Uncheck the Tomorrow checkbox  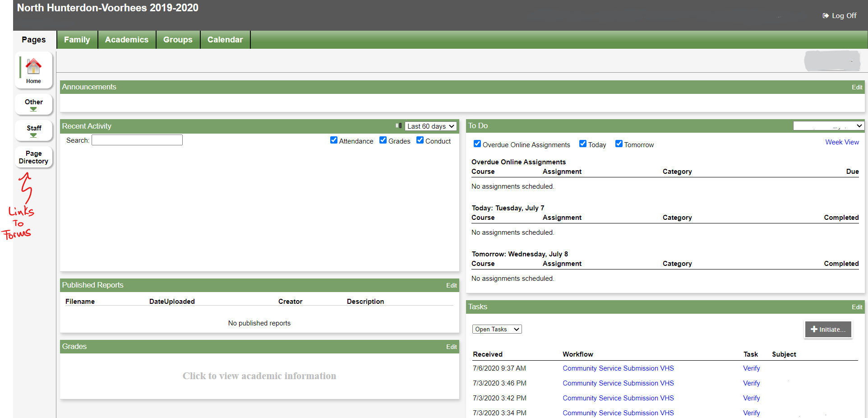click(x=619, y=144)
